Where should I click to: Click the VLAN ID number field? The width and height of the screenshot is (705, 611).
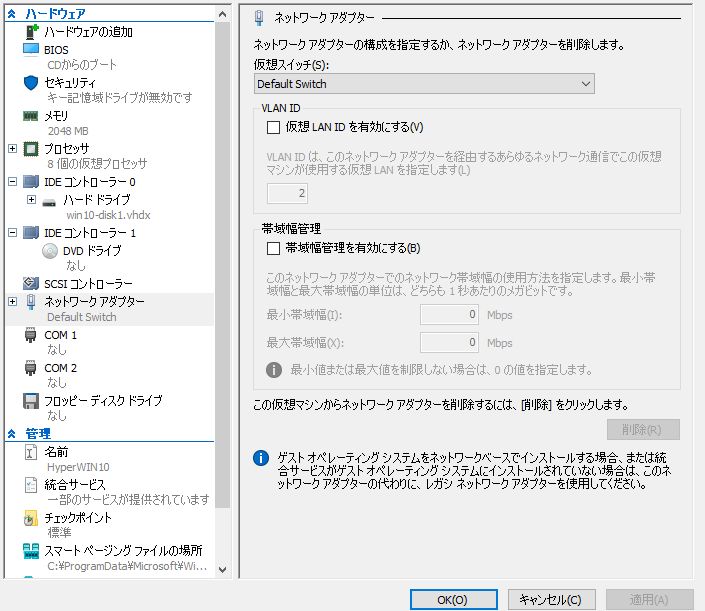pos(287,193)
